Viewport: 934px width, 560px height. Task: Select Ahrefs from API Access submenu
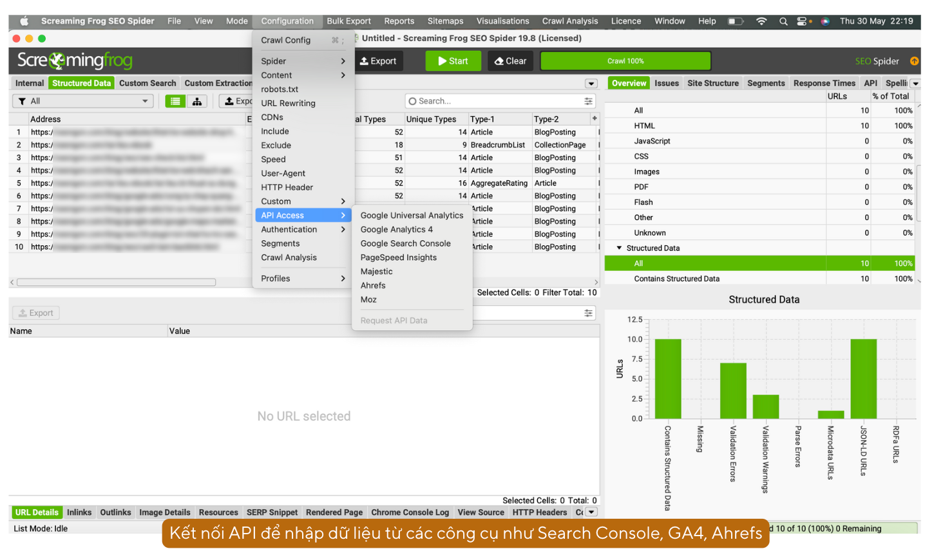pyautogui.click(x=373, y=286)
